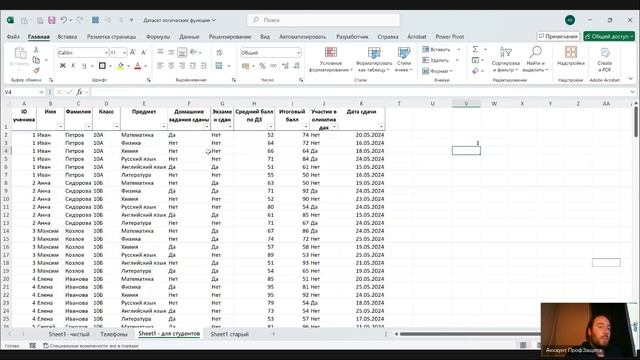640x360 pixels.
Task: Toggle middle vertical alignment
Action: pyautogui.click(x=171, y=52)
